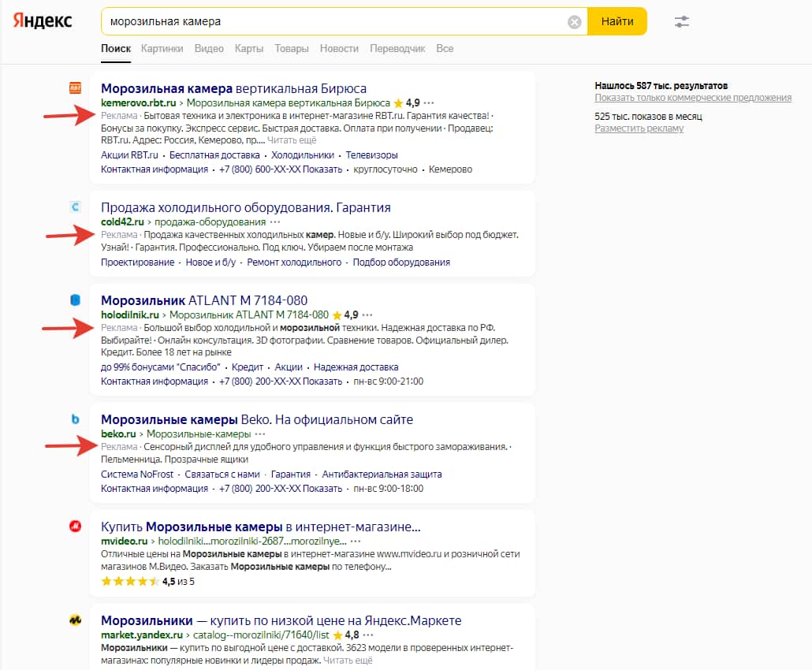This screenshot has height=670, width=812.
Task: Open three-dot menu for holodilnik.ru result
Action: [x=367, y=315]
